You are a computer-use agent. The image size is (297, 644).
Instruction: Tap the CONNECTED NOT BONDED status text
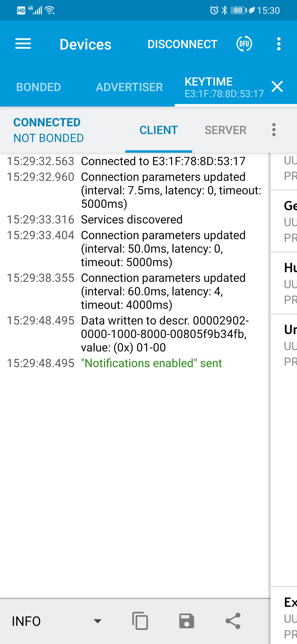pyautogui.click(x=48, y=130)
